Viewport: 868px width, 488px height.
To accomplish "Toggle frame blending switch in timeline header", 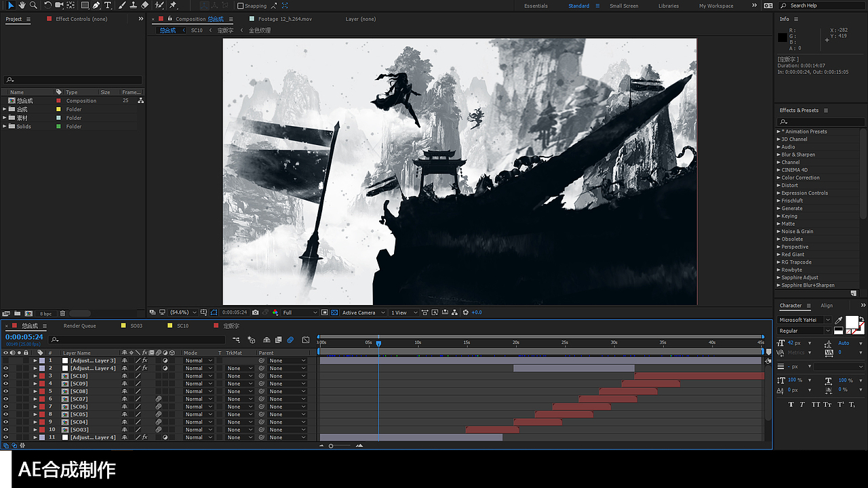I will 278,340.
